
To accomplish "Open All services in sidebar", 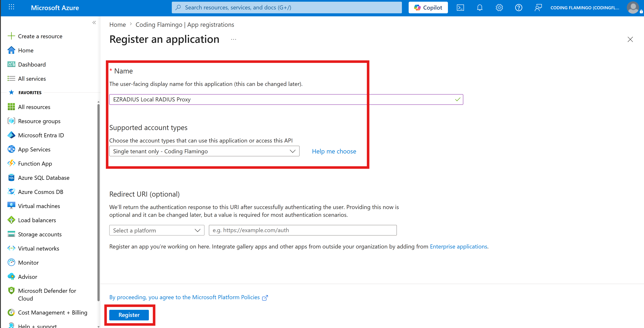I will [x=32, y=79].
